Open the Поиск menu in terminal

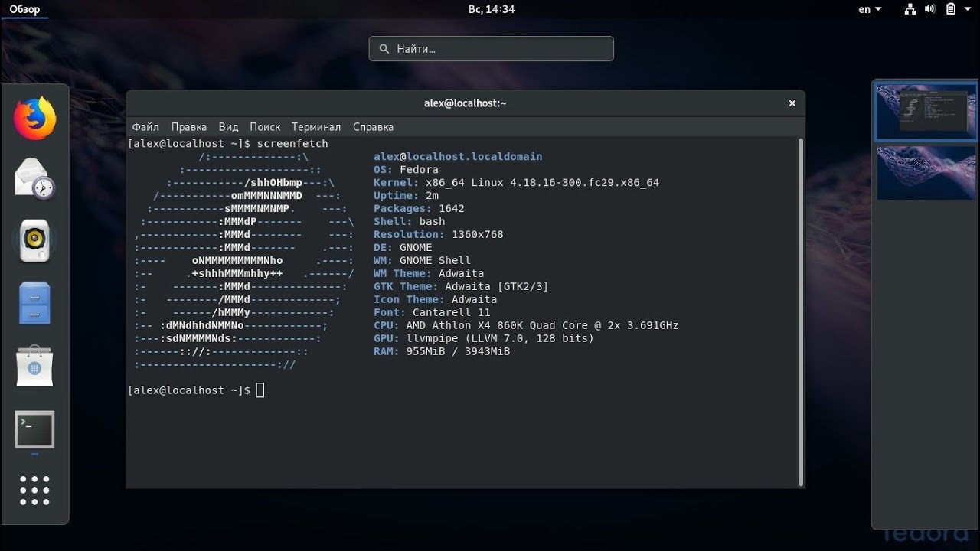click(x=265, y=127)
